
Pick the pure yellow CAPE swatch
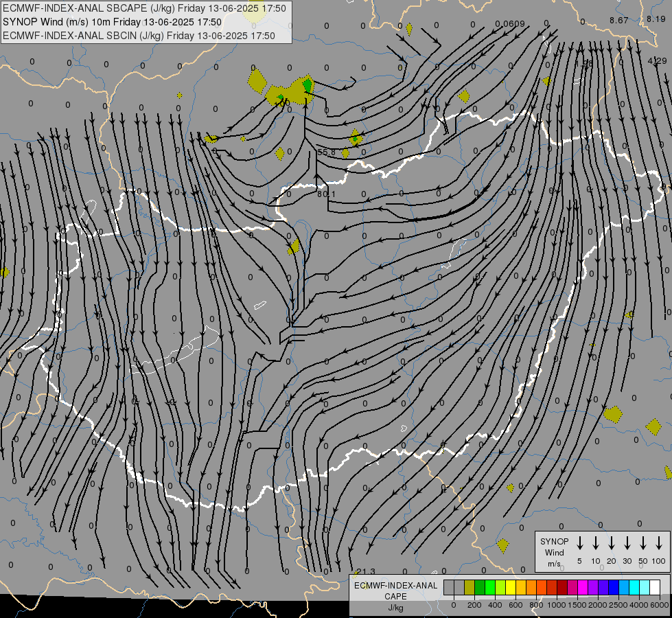coord(511,588)
